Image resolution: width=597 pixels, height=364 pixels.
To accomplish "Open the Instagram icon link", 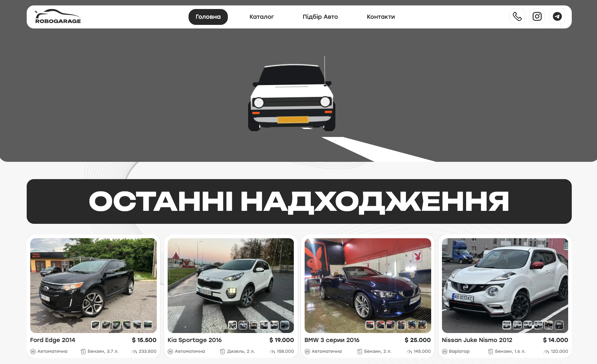I will [x=537, y=17].
